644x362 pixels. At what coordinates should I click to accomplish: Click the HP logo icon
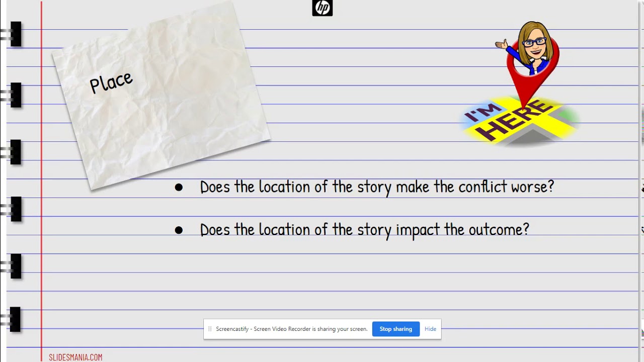(323, 8)
